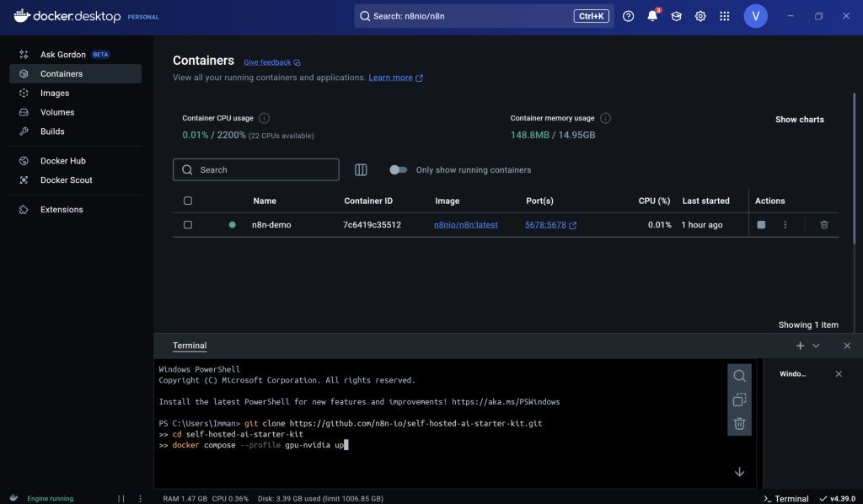Stop the n8n-demo container
The height and width of the screenshot is (504, 863).
761,225
